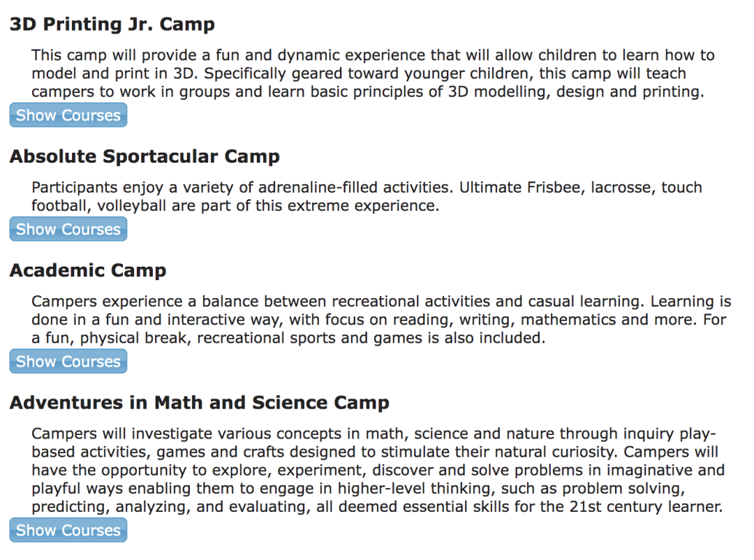Image resolution: width=754 pixels, height=560 pixels.
Task: Show courses for Adventures in Math and Science
Action: (68, 531)
